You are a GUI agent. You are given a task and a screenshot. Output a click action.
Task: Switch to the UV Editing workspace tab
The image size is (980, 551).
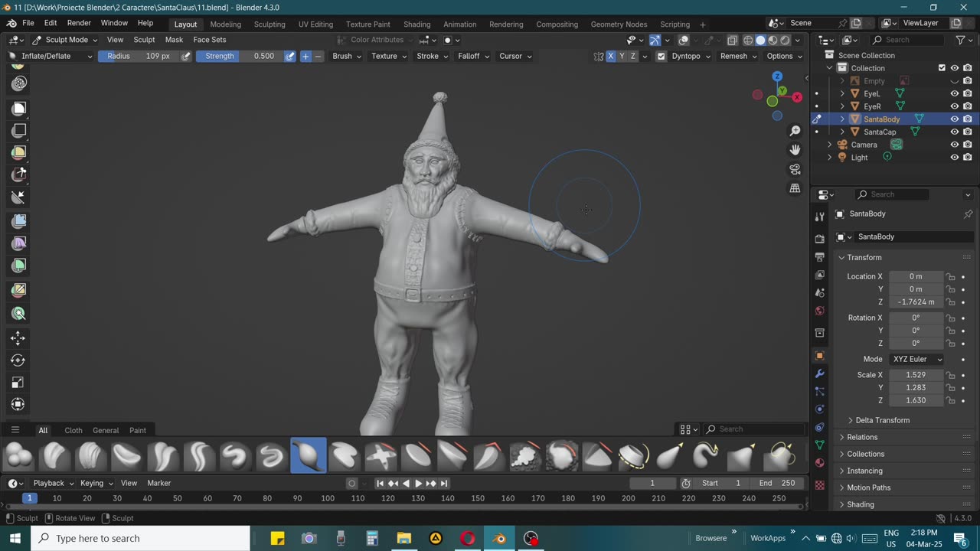pyautogui.click(x=315, y=24)
